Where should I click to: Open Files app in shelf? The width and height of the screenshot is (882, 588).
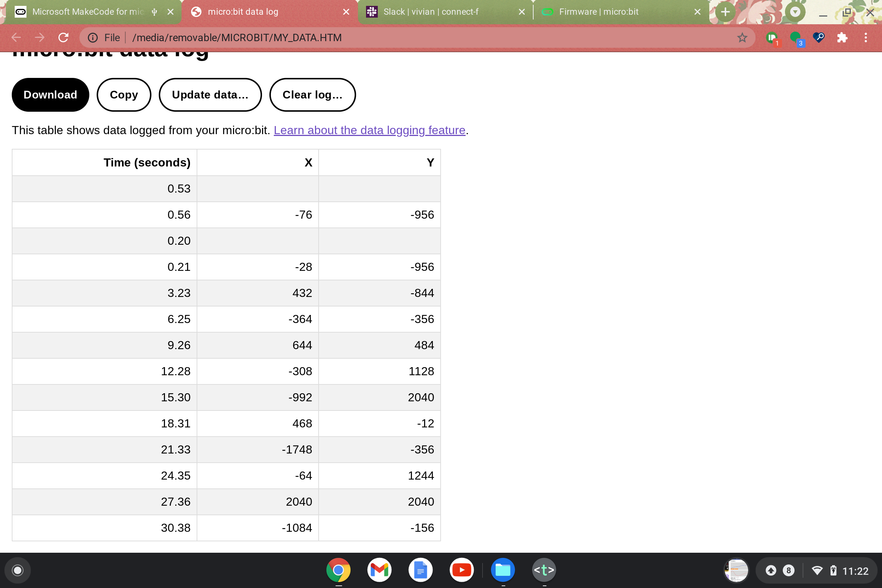[x=502, y=570]
